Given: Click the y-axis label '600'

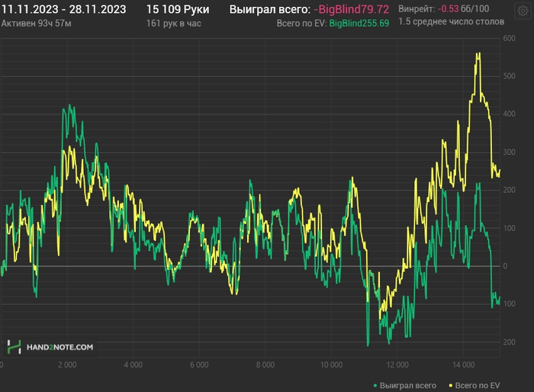Looking at the screenshot, I should point(509,38).
